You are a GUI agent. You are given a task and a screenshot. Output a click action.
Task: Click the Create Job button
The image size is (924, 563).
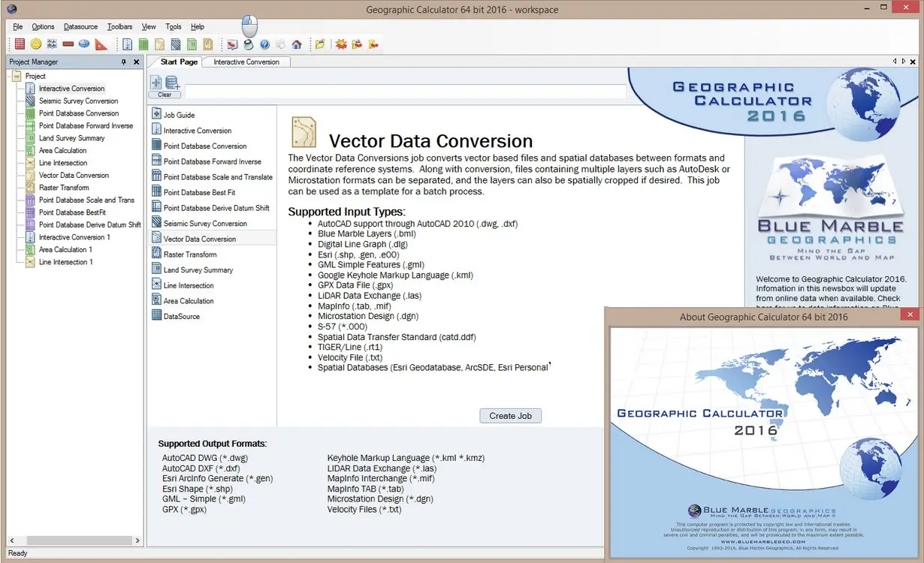click(510, 416)
